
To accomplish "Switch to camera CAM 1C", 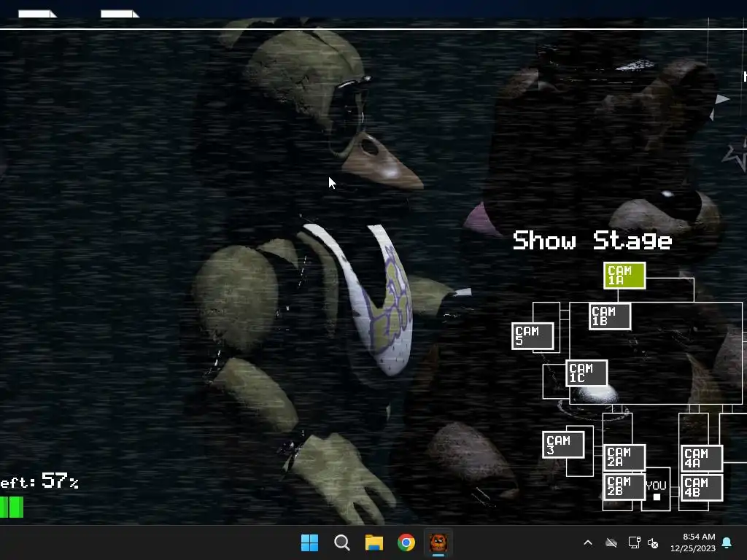I will click(587, 373).
